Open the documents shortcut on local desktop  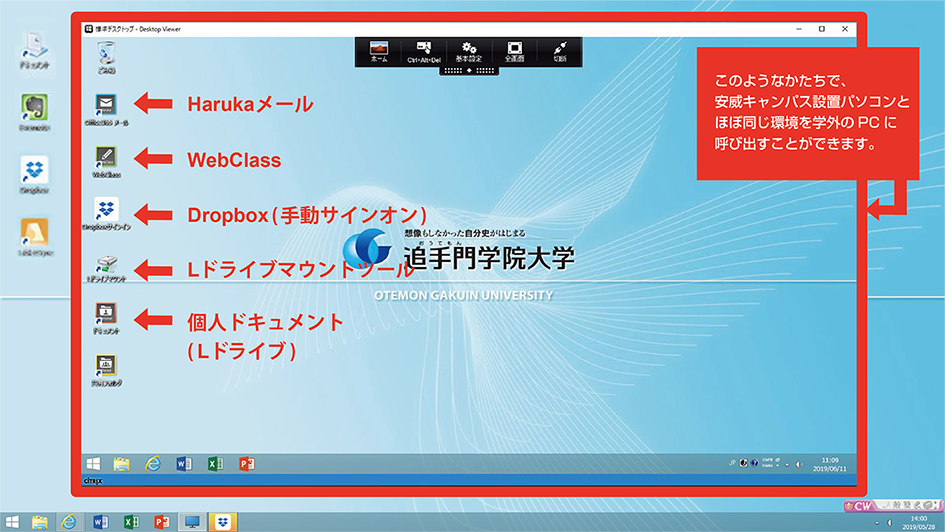pyautogui.click(x=34, y=52)
